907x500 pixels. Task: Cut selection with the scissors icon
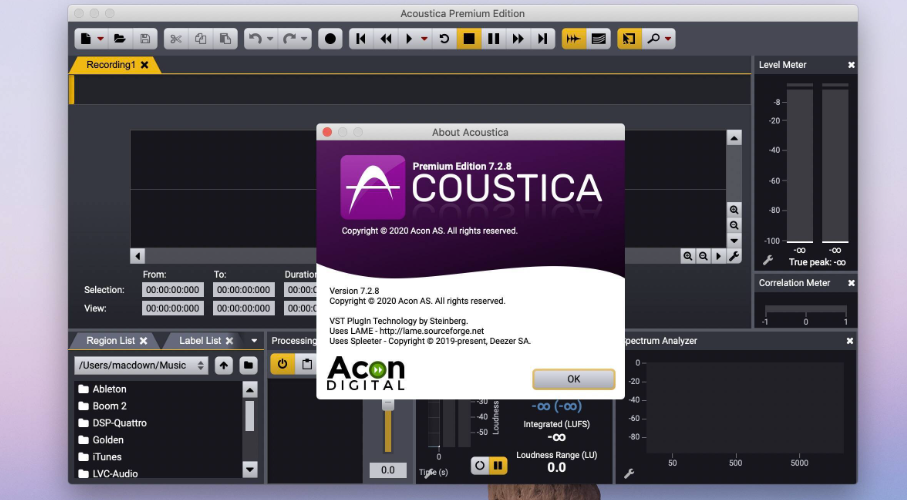[x=176, y=39]
